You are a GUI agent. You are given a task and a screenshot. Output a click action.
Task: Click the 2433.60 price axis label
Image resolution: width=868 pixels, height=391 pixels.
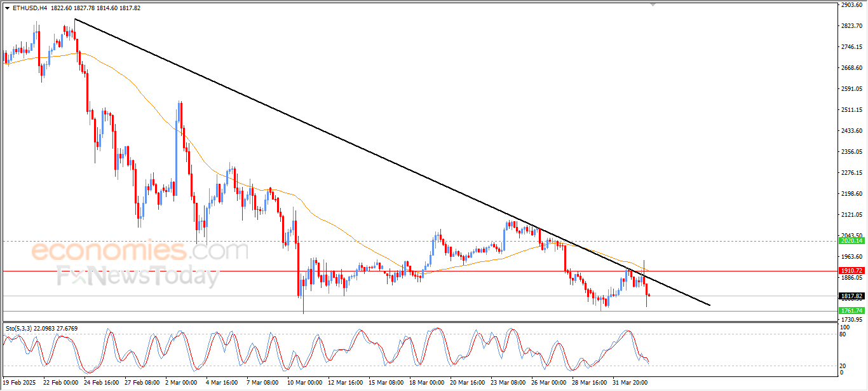tap(851, 131)
